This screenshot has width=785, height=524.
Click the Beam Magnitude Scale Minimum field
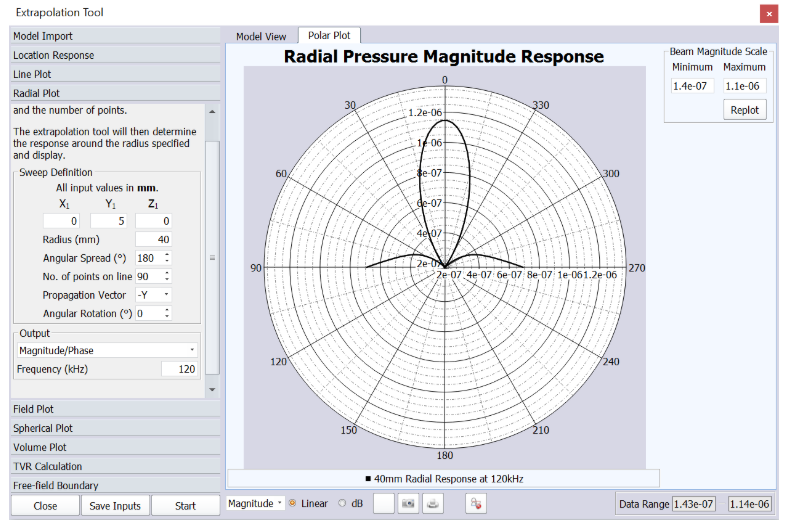692,86
